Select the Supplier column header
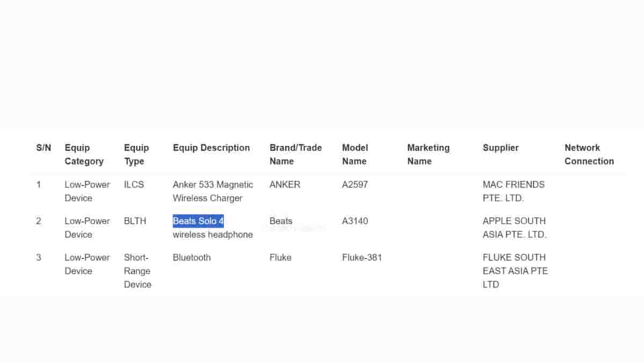 point(500,148)
